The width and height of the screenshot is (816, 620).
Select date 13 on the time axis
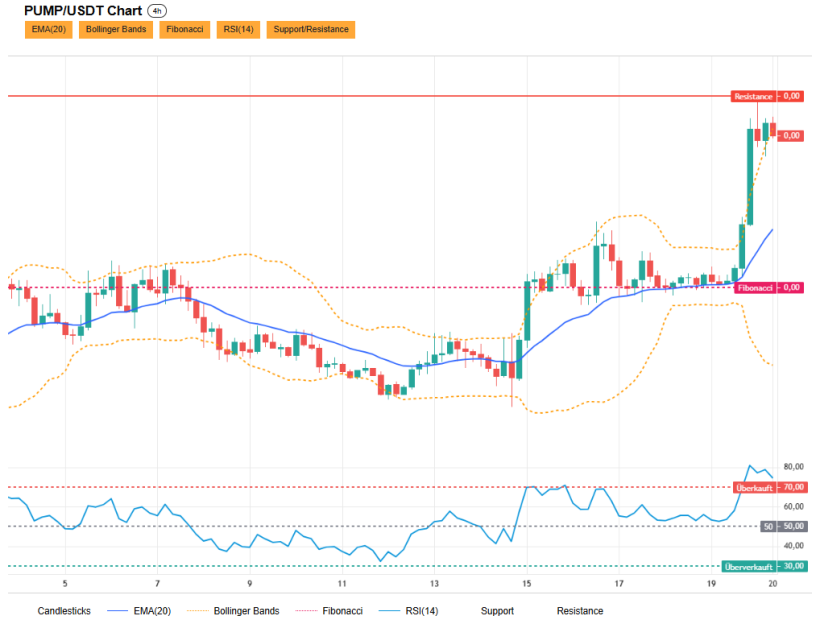coord(435,584)
